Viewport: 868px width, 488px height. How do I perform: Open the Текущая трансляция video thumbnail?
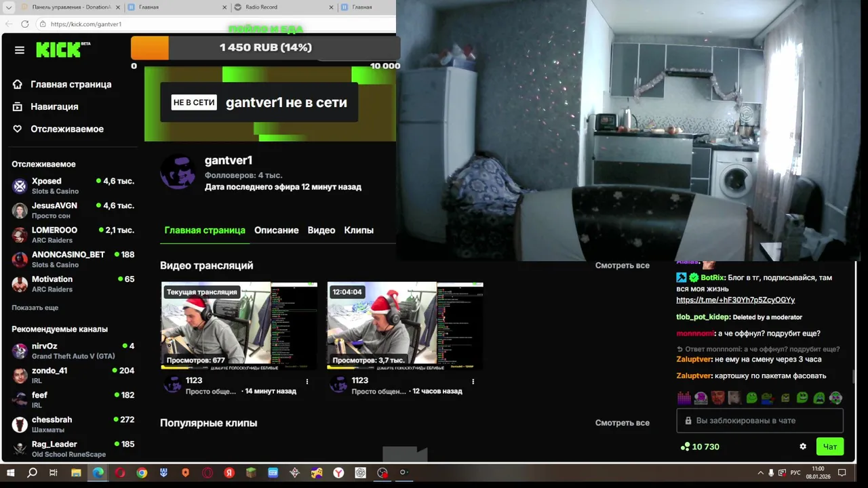pos(239,325)
